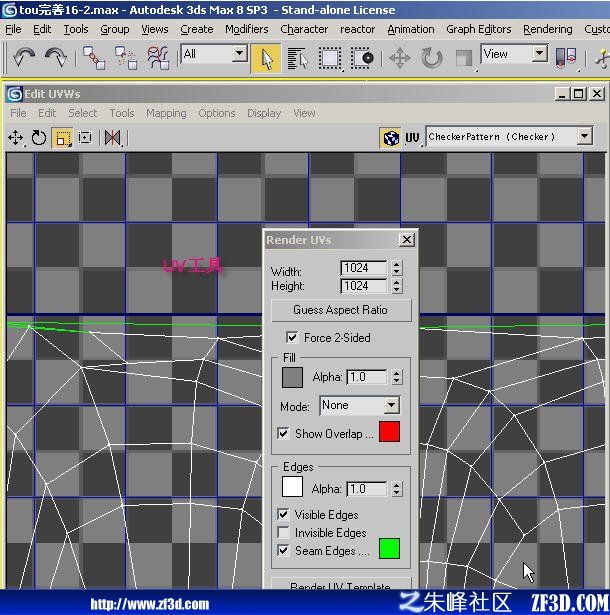Activate the Select and Link tool
610x615 pixels.
[x=94, y=58]
